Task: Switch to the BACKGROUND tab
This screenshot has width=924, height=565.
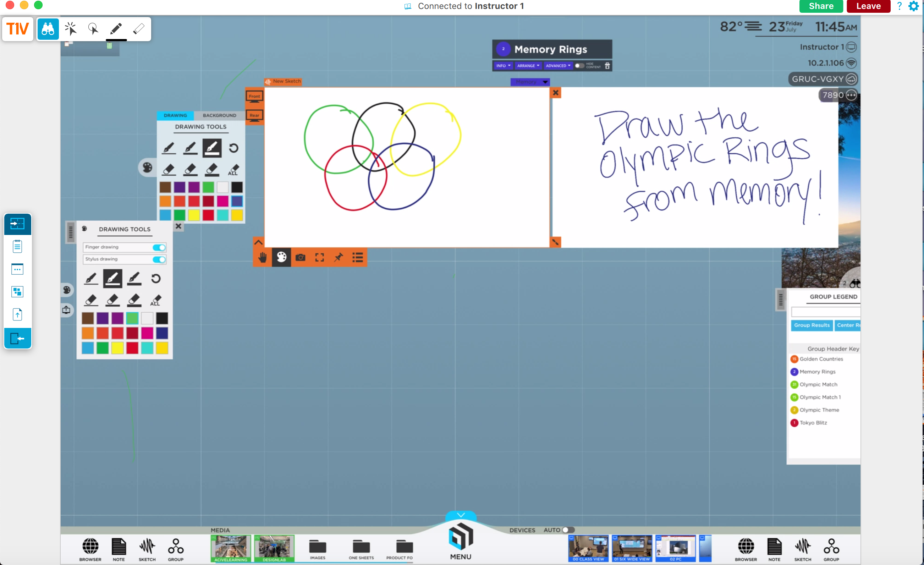Action: point(219,115)
